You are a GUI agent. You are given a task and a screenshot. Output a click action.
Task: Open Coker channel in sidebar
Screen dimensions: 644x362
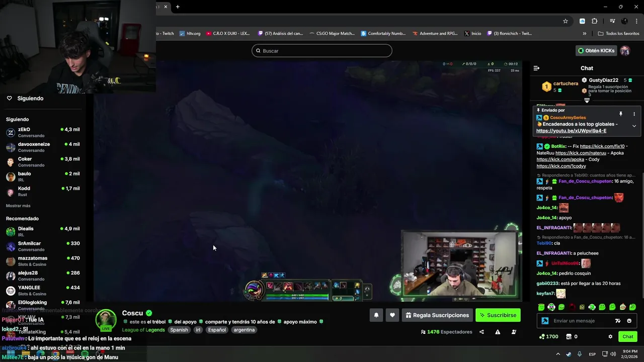tap(43, 162)
